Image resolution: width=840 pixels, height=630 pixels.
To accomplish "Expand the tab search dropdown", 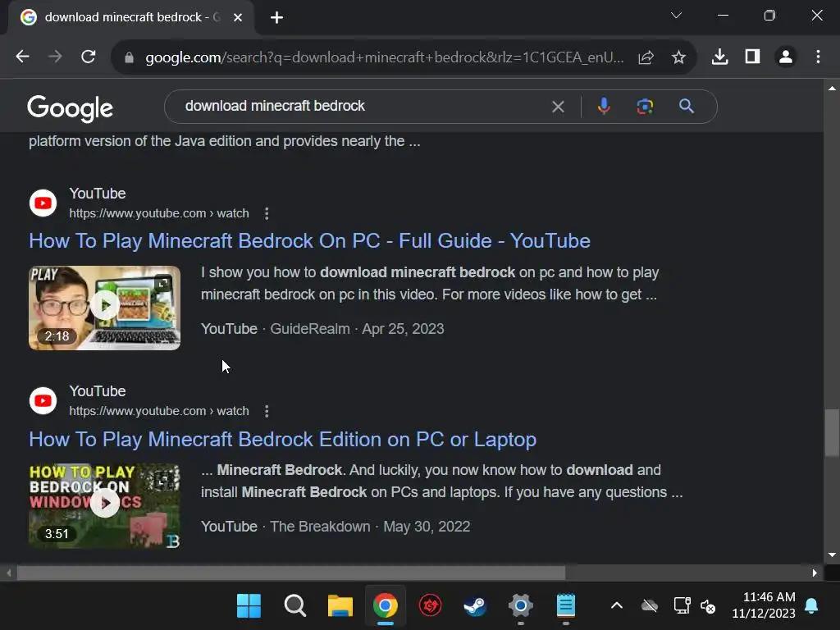I will click(x=676, y=16).
